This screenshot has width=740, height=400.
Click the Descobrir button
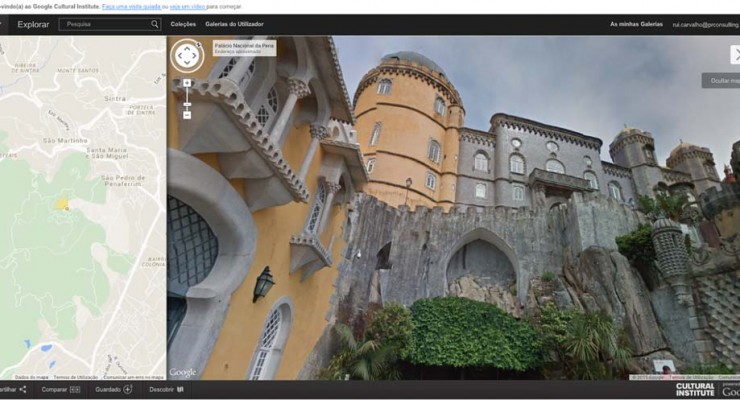(x=167, y=390)
